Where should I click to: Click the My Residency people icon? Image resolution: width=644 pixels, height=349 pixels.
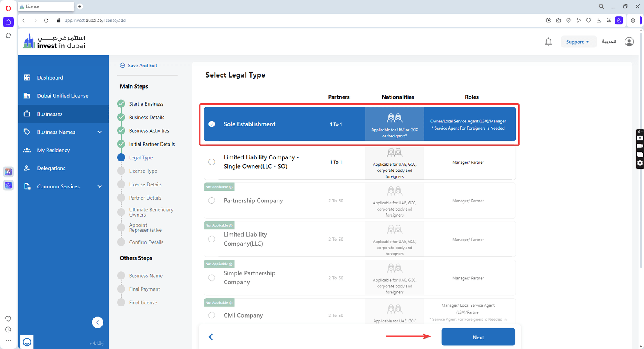tap(27, 150)
